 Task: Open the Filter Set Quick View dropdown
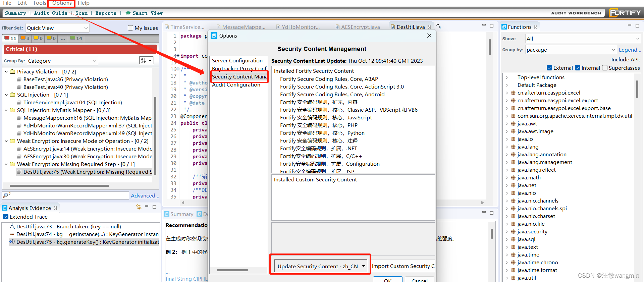tap(57, 28)
